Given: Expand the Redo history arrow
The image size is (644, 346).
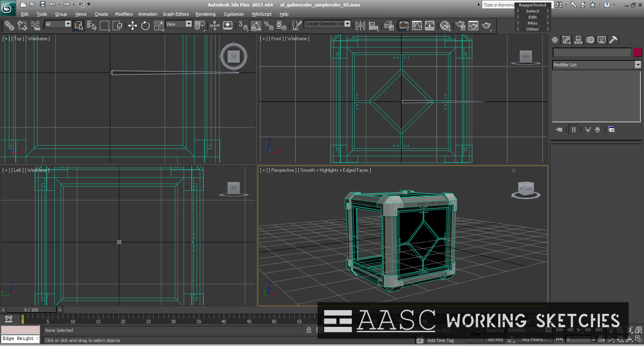Looking at the screenshot, I should (x=74, y=4).
